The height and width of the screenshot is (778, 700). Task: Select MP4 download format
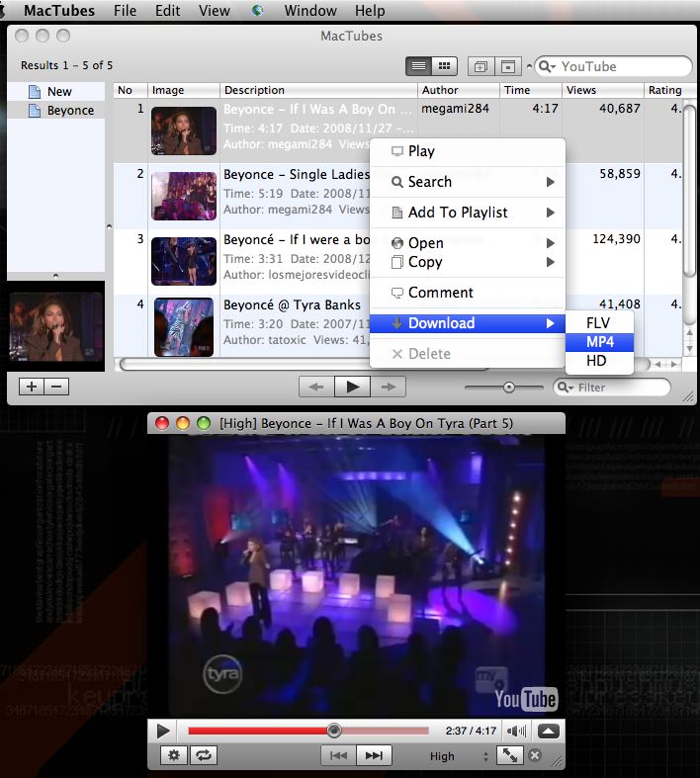(599, 342)
